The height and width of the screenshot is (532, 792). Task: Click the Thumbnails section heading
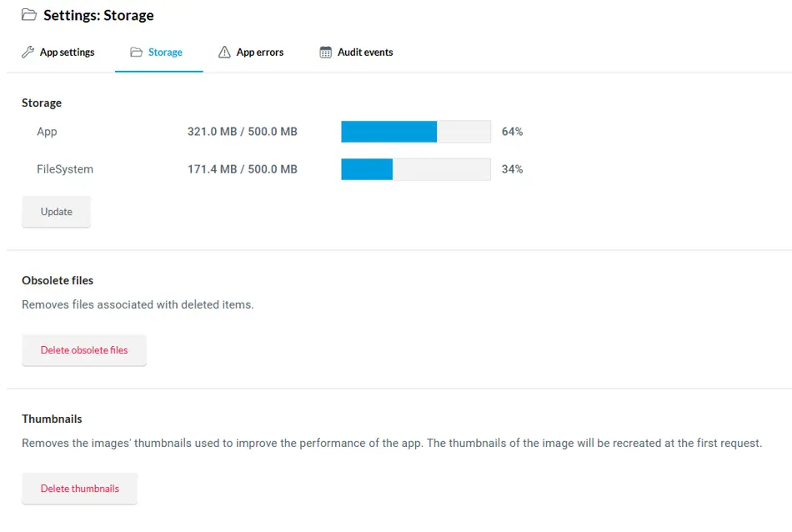(52, 419)
